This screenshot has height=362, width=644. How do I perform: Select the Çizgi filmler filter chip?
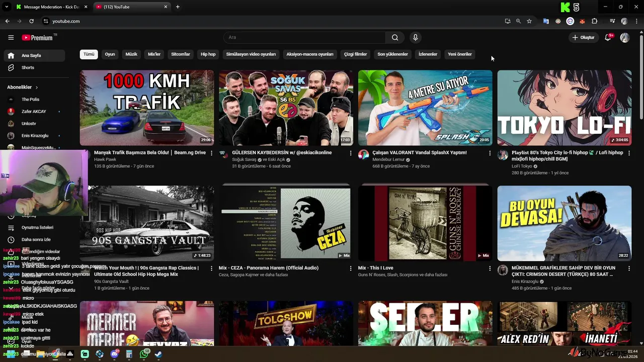click(355, 54)
